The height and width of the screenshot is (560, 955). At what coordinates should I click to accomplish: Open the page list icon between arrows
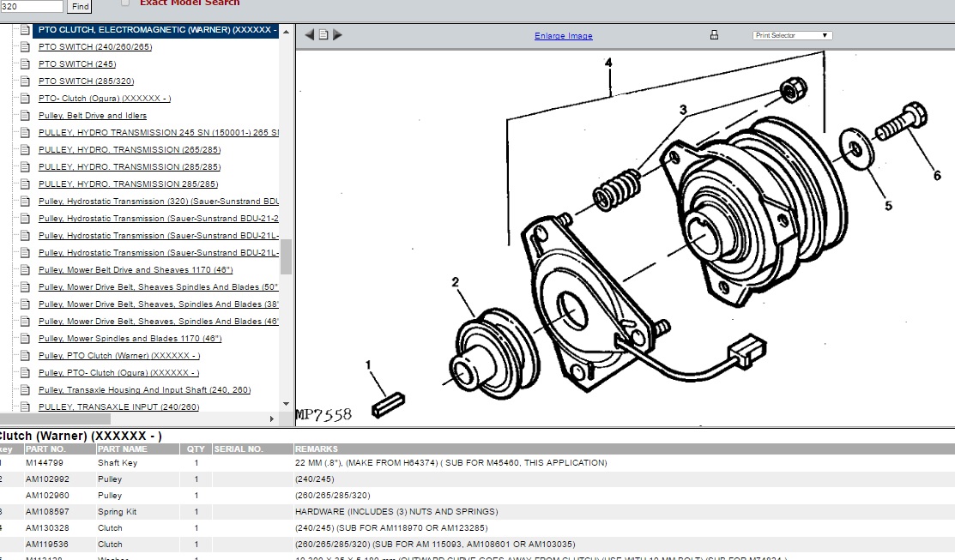(323, 35)
